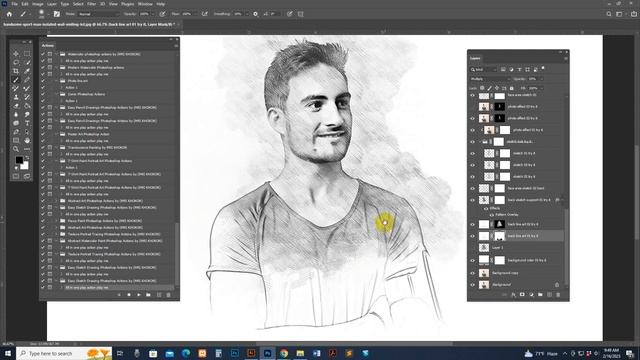The image size is (640, 360).
Task: Toggle checkmark for Translucence Painting set
Action: coord(43,147)
